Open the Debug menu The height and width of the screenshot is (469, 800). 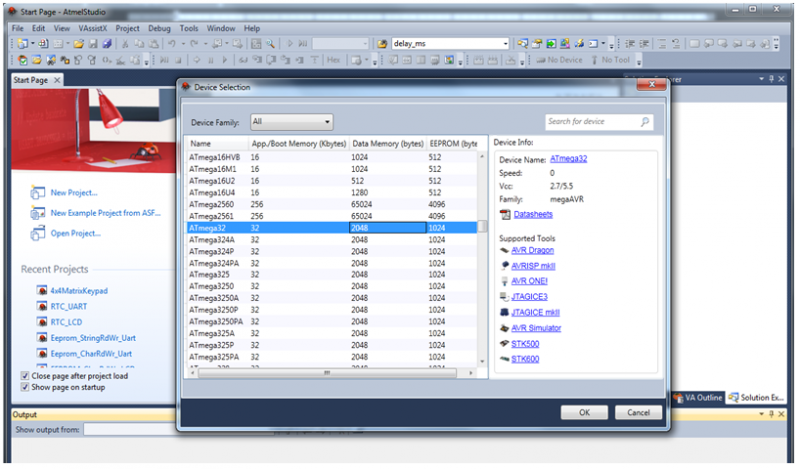[159, 29]
